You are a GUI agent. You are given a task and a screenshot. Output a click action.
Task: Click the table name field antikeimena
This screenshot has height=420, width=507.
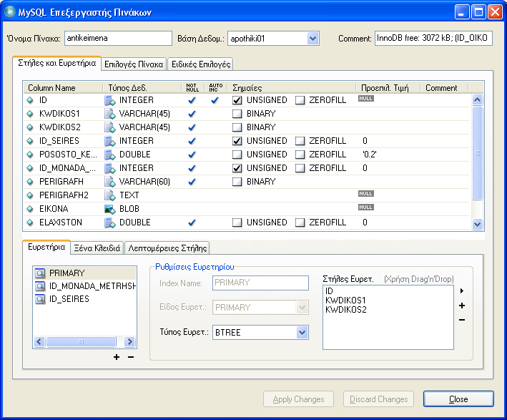118,38
